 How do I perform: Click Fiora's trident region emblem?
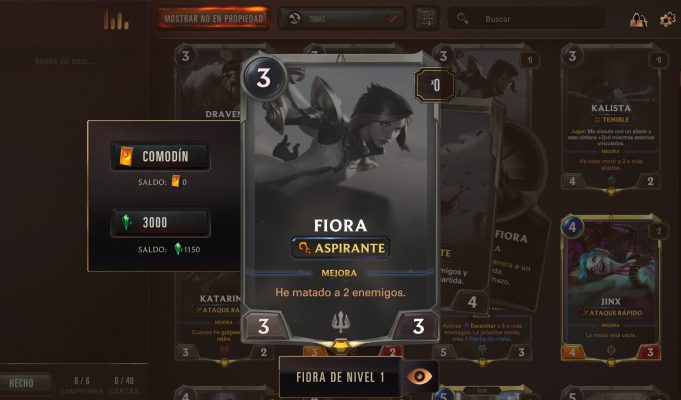[340, 322]
